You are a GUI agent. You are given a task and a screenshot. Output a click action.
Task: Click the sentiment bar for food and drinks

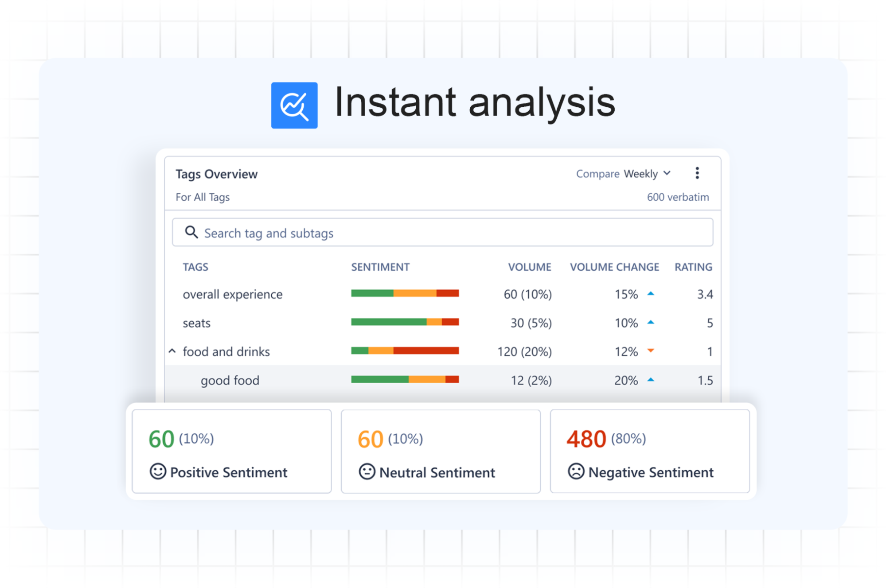tap(405, 350)
